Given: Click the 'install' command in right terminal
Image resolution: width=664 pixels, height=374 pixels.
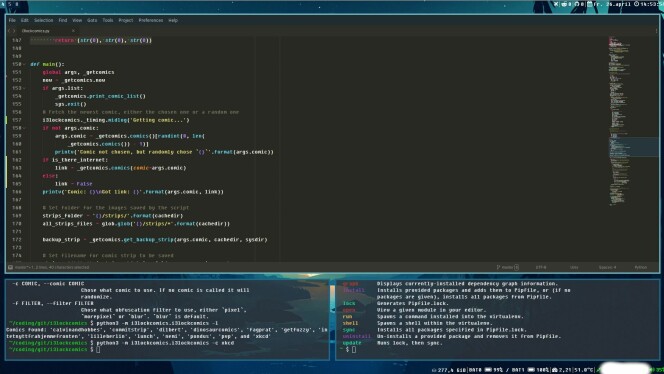Looking at the screenshot, I should point(354,290).
